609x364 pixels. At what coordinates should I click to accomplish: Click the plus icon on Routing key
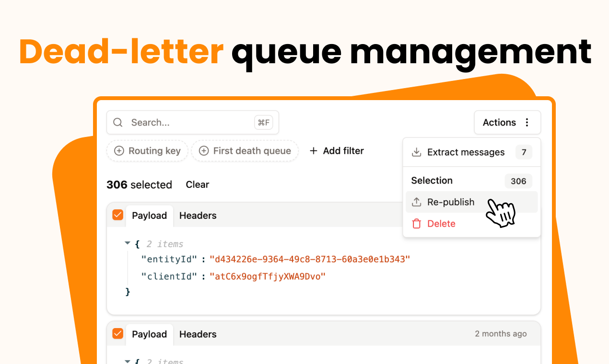[x=119, y=151]
